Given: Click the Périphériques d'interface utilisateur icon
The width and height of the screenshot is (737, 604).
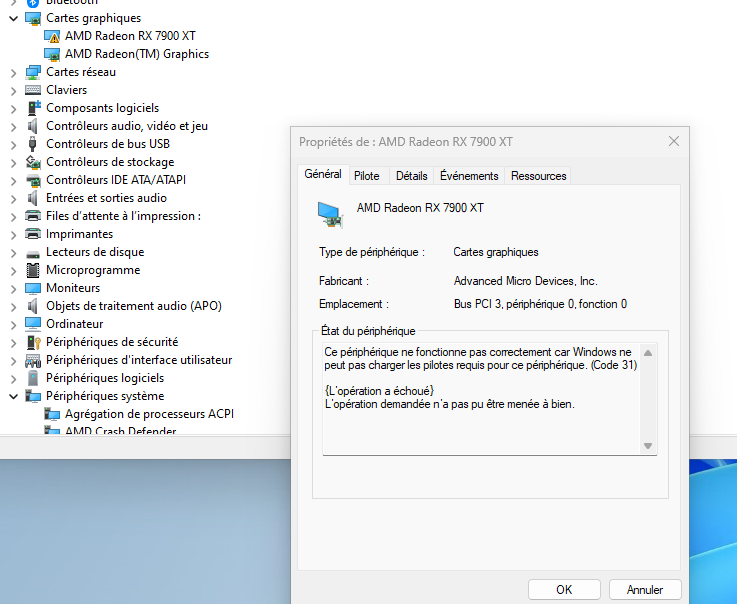Looking at the screenshot, I should [x=33, y=361].
